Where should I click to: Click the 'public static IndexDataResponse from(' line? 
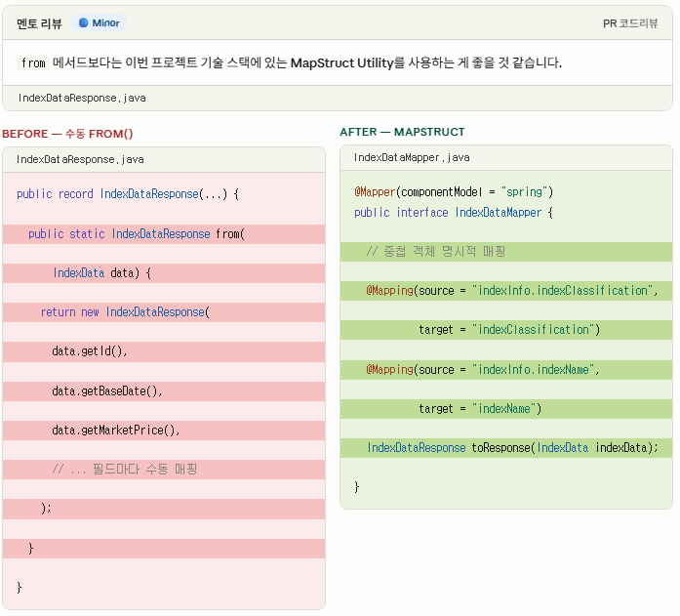pos(164,234)
